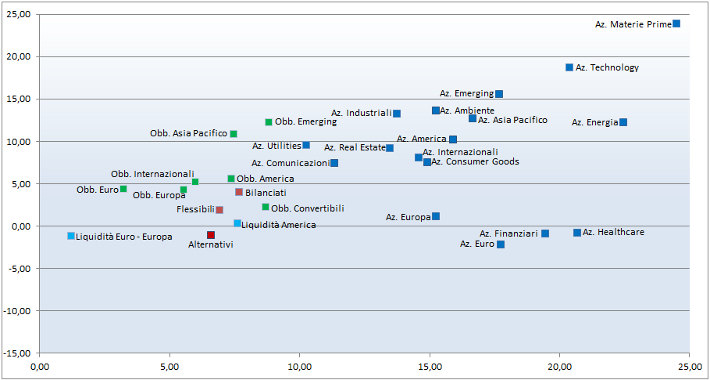Screen dimensions: 710x380
Task: Select the Az. Technology marker
Action: [x=569, y=67]
